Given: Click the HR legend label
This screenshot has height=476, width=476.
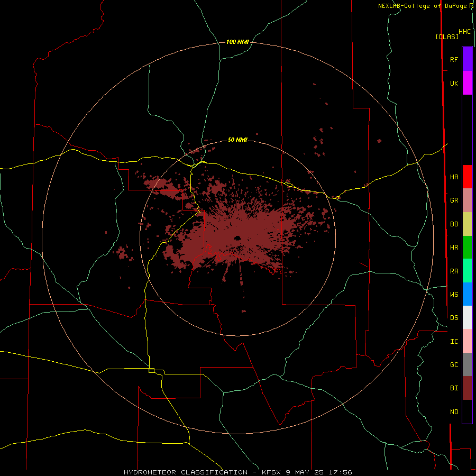Looking at the screenshot, I should pyautogui.click(x=454, y=248).
